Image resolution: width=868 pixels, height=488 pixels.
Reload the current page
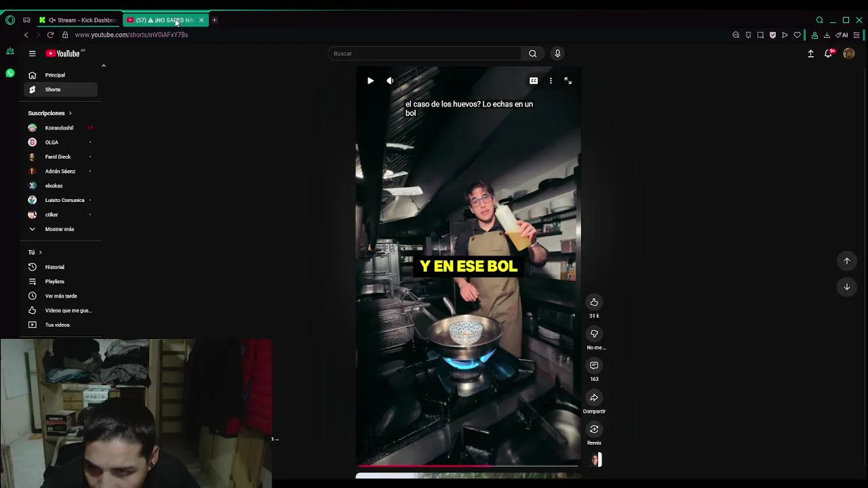50,35
